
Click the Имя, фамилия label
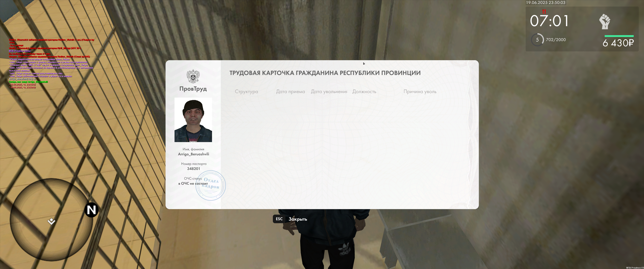193,149
